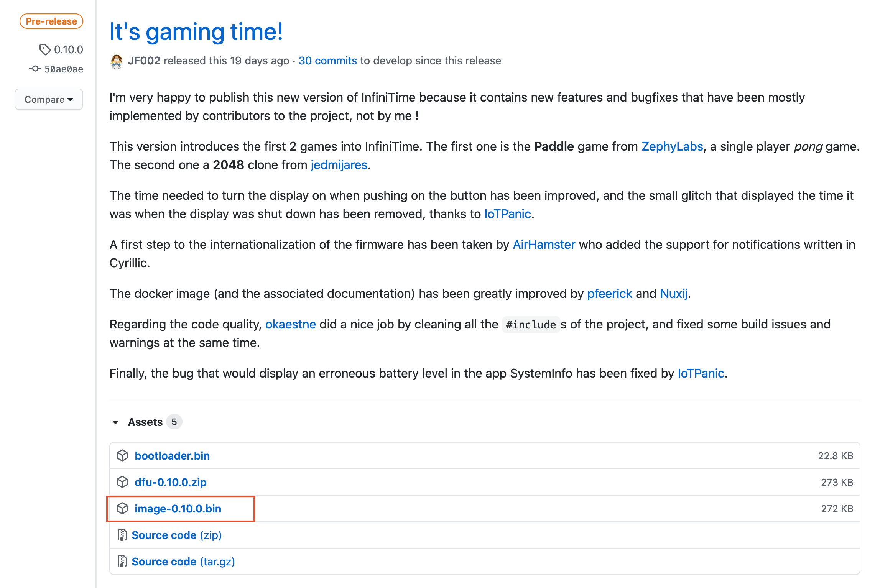Click the archive icon for Source code (tar.gz)

pos(122,561)
